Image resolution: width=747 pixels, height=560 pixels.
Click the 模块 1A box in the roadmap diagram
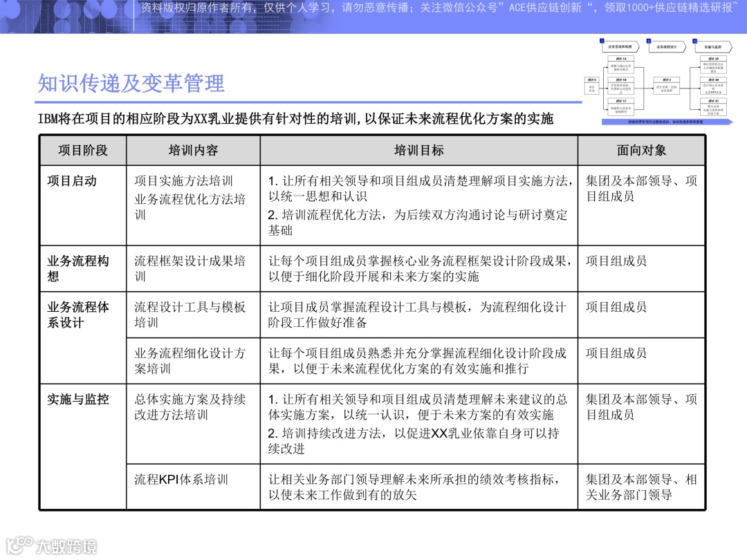point(620,64)
